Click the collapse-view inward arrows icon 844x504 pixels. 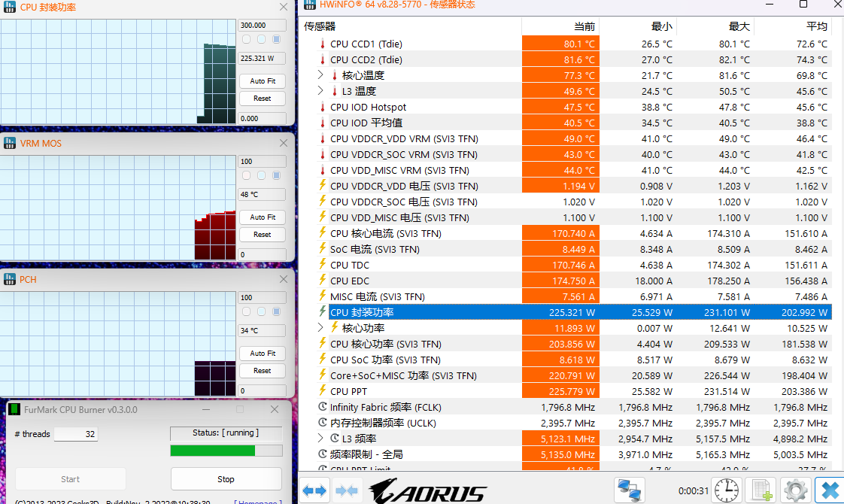tap(347, 490)
